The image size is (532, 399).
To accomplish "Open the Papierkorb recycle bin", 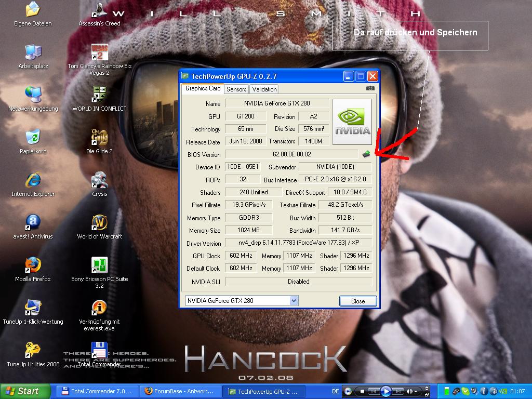I will click(x=33, y=141).
